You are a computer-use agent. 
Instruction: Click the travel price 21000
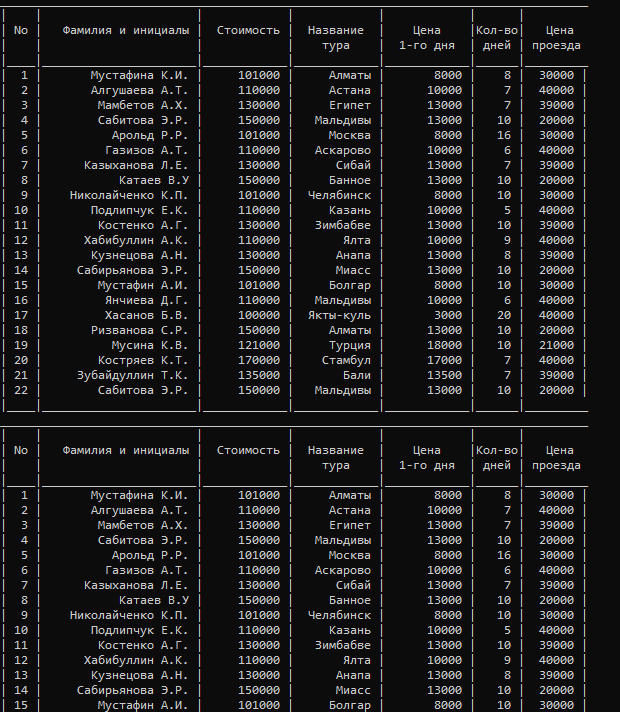point(556,345)
